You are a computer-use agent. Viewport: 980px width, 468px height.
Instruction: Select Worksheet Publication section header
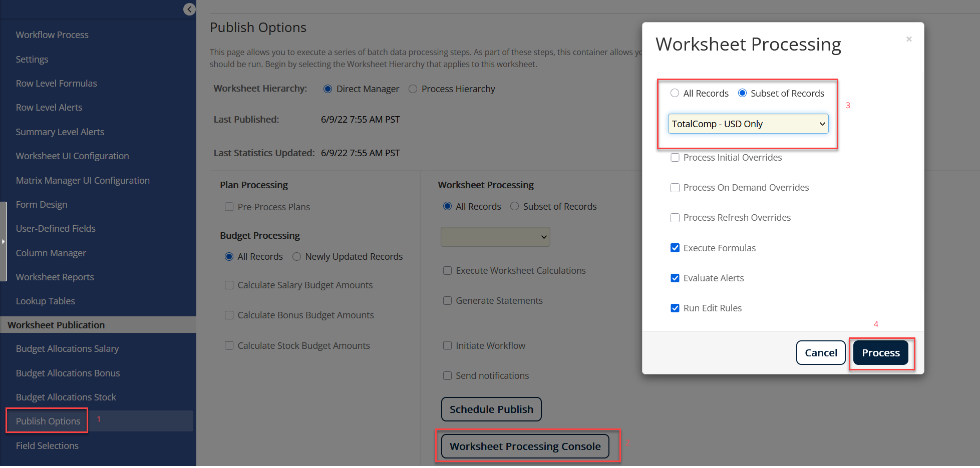[98, 325]
